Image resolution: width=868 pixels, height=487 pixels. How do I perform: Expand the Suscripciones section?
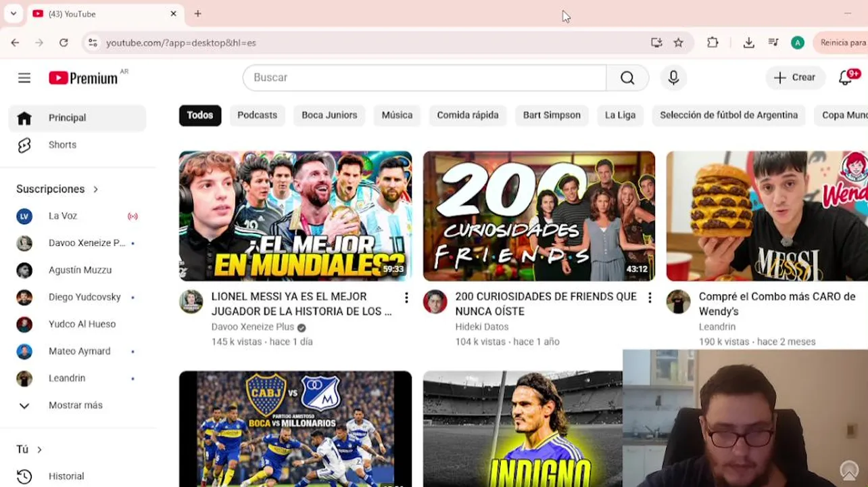click(57, 189)
